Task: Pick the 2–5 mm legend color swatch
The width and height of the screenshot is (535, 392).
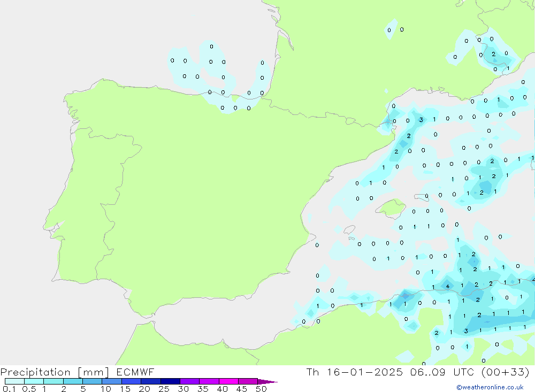Action: click(x=73, y=381)
